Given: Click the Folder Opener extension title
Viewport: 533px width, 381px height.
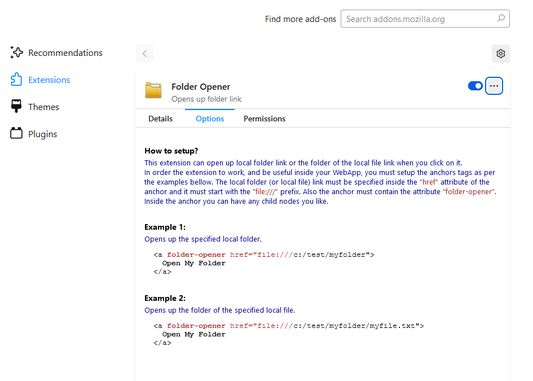Looking at the screenshot, I should tap(201, 87).
